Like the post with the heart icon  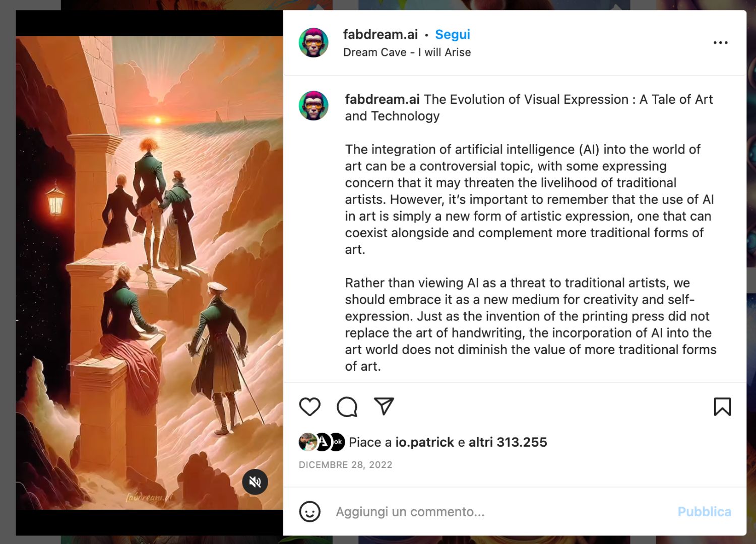click(309, 406)
